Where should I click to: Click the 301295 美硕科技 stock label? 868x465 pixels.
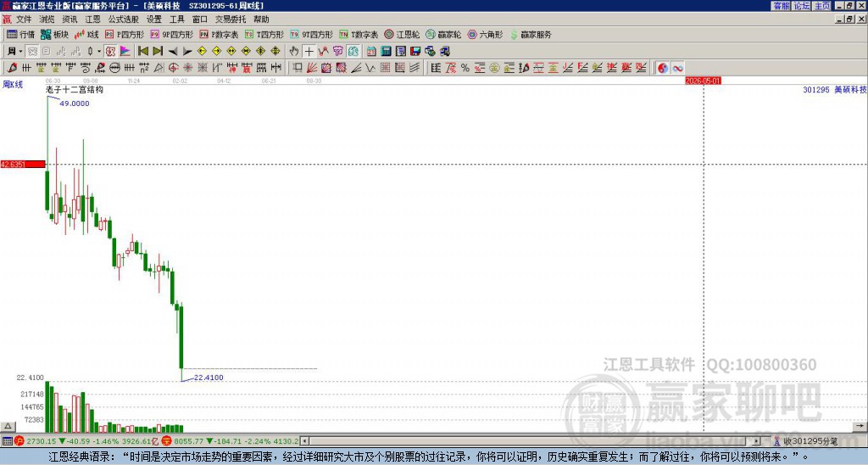point(835,90)
